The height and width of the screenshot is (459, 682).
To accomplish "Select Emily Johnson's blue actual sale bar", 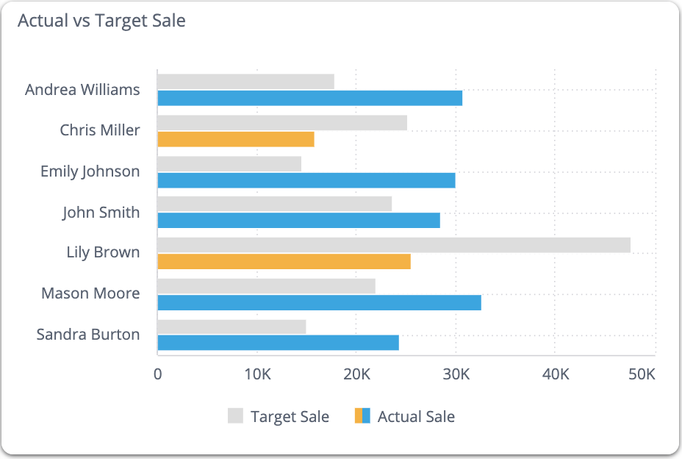I will (x=306, y=180).
